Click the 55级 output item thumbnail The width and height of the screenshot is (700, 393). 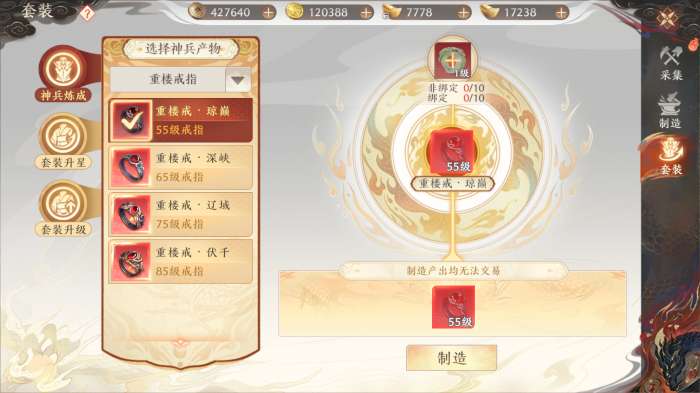pos(453,307)
